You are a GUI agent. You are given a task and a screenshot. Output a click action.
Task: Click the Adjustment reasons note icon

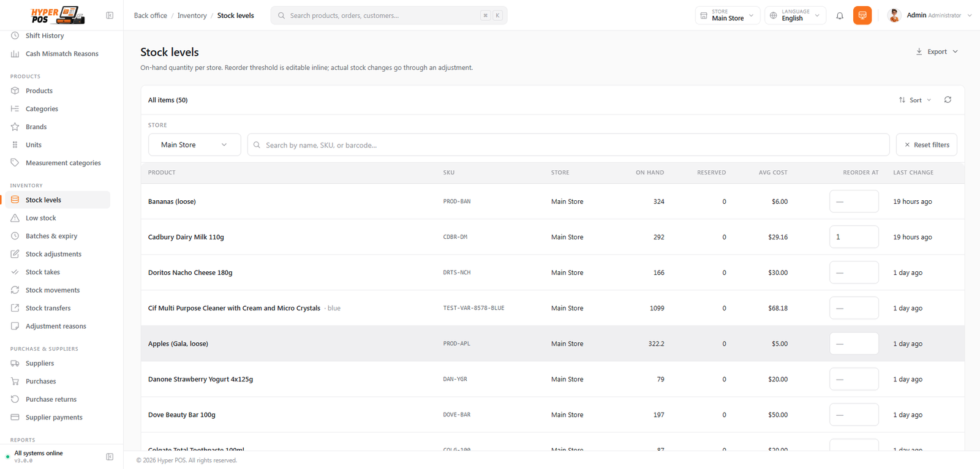15,326
